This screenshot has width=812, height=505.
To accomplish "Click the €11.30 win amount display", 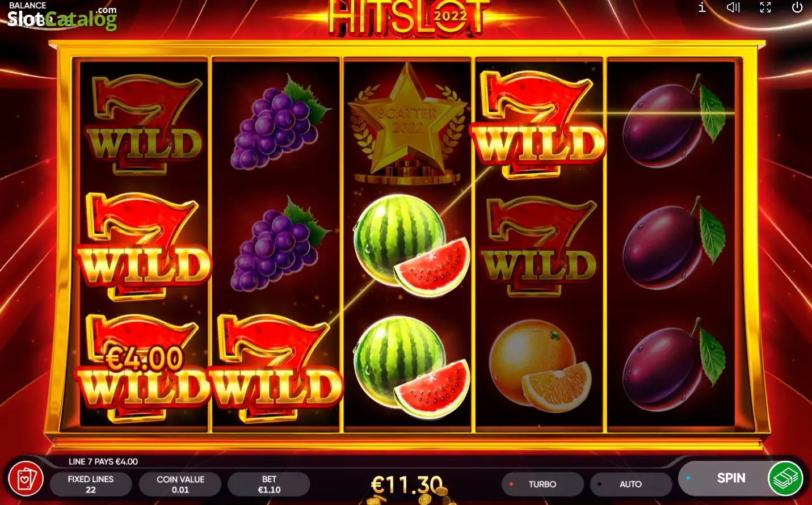I will pyautogui.click(x=407, y=485).
